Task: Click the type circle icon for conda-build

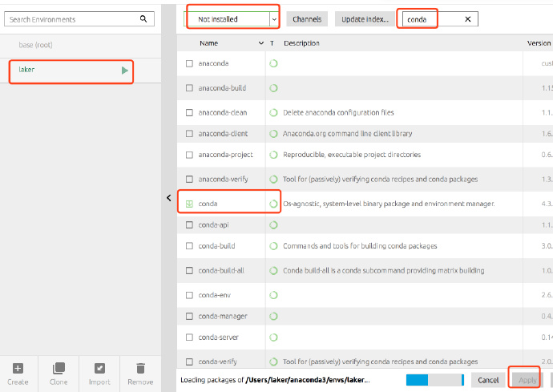Action: coord(273,246)
